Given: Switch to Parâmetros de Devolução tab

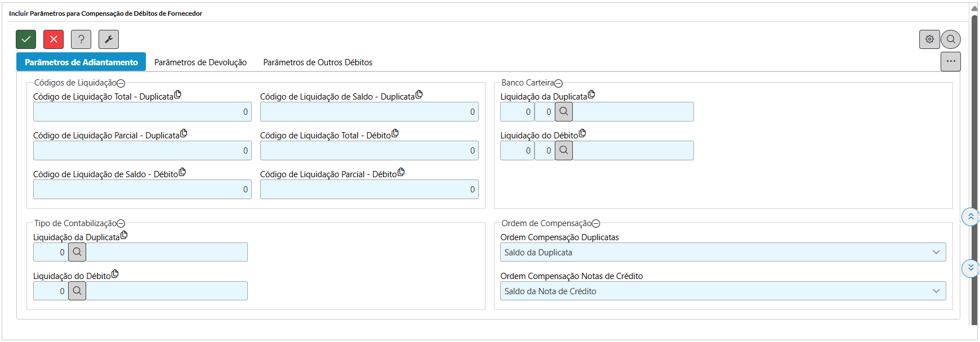Looking at the screenshot, I should (x=201, y=62).
